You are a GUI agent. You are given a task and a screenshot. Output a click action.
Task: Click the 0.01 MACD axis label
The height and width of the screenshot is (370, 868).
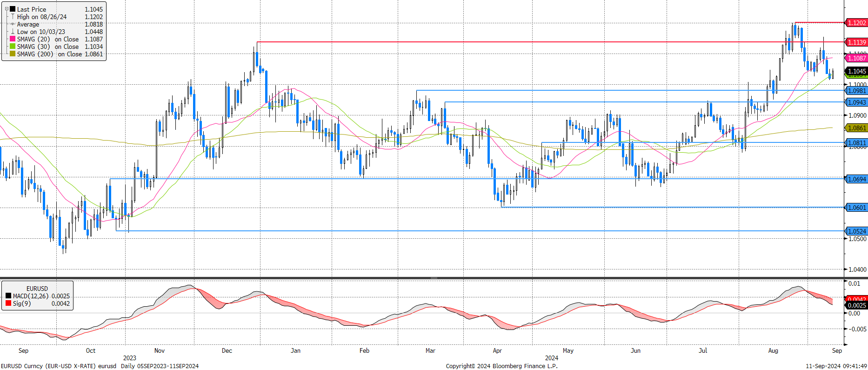854,283
